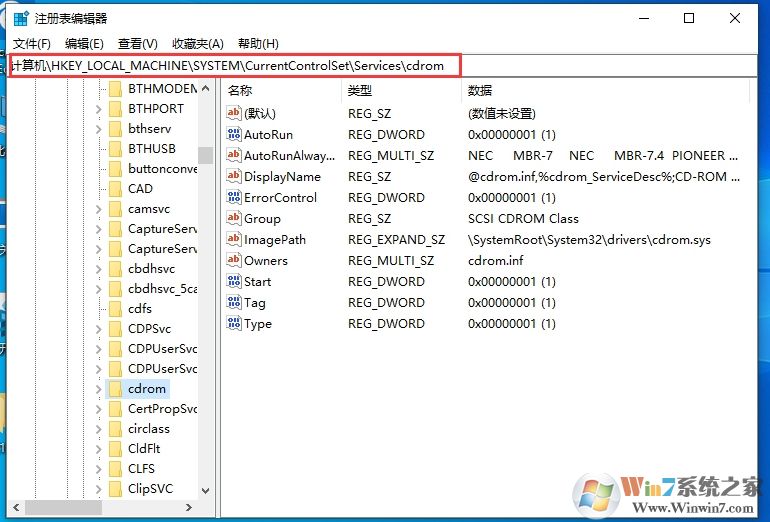Select the buttonconve tree key
The image size is (770, 522).
[x=163, y=169]
